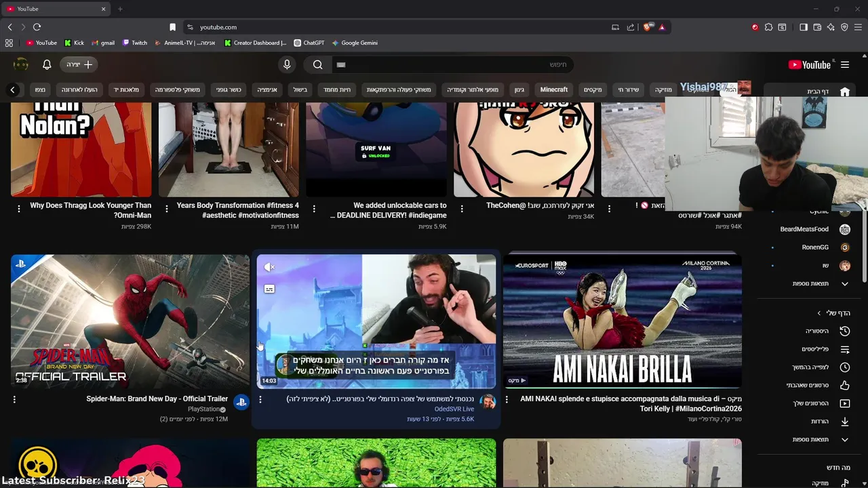Open options menu for AMI NAKAI video
The width and height of the screenshot is (868, 488).
[507, 400]
